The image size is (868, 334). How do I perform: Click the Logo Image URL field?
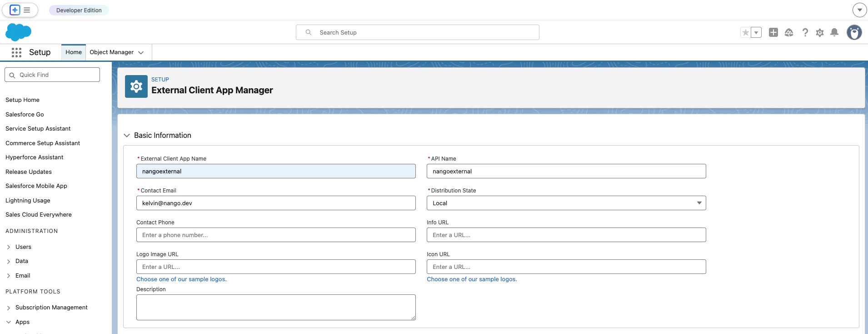click(276, 267)
